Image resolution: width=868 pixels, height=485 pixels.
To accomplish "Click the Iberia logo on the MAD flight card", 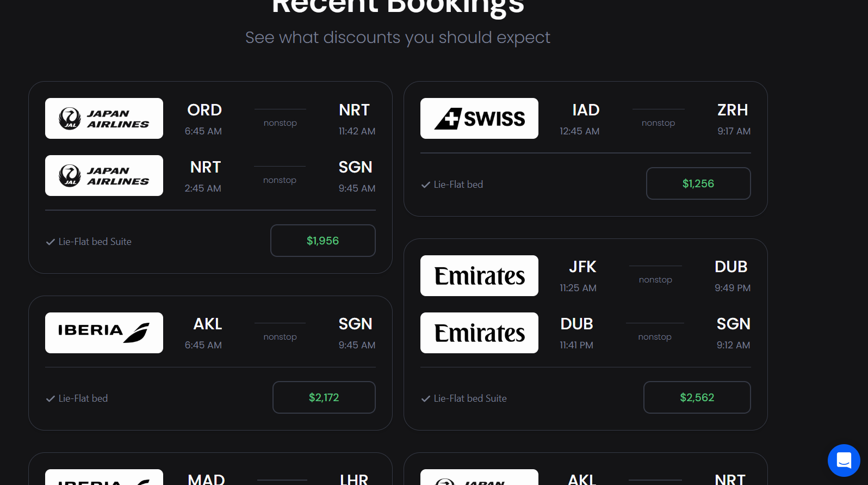I will click(104, 477).
